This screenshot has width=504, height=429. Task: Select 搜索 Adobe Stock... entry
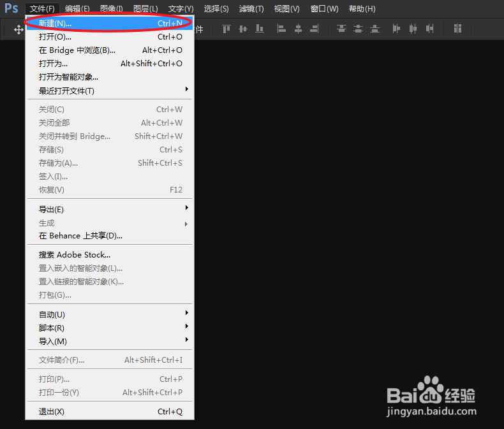coord(110,254)
